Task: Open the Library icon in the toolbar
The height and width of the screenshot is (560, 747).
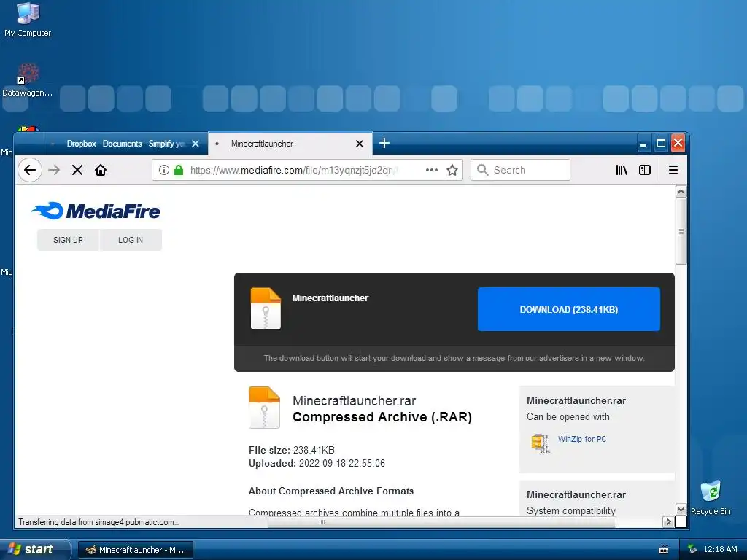Action: point(622,170)
